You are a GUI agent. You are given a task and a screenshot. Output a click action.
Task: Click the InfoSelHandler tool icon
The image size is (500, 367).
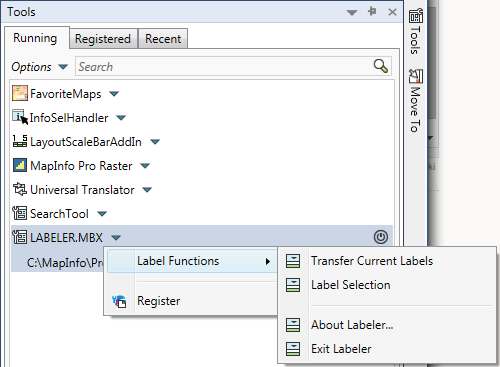coord(20,117)
